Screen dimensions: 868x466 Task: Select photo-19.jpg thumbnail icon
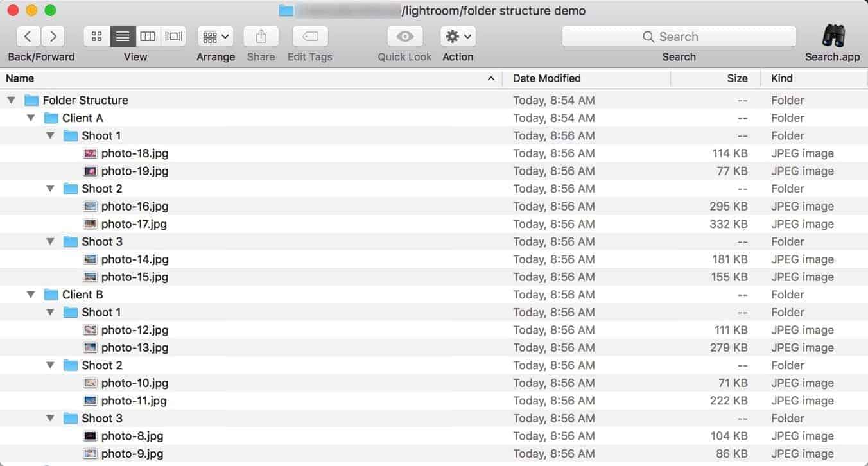[x=91, y=171]
